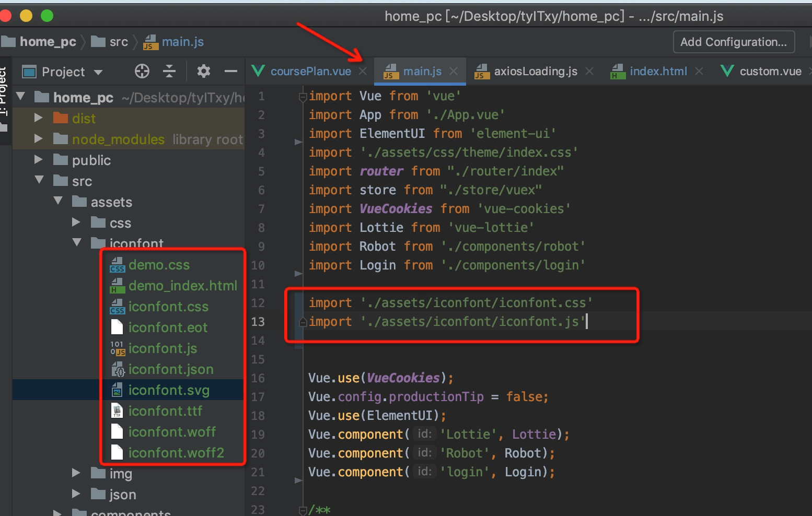This screenshot has height=516, width=812.
Task: Click 'vue-cookies' string on line 7
Action: coord(524,209)
